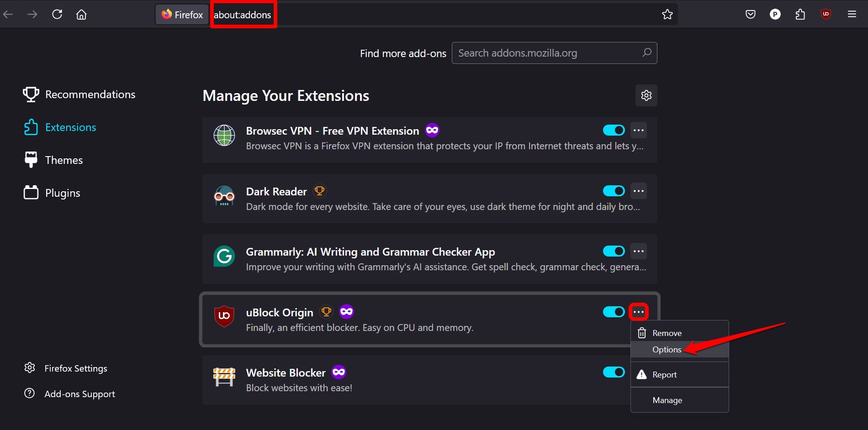
Task: Bookmark this page with the star icon
Action: click(667, 15)
